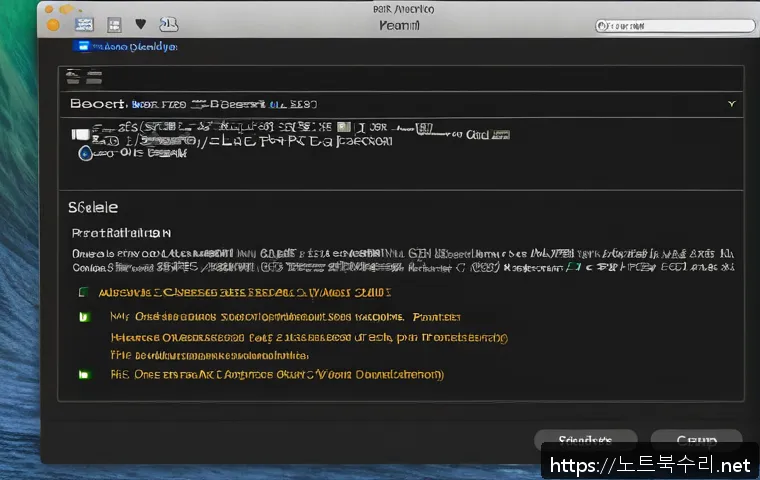Click the blue highlighted label next to the folder

[135, 46]
